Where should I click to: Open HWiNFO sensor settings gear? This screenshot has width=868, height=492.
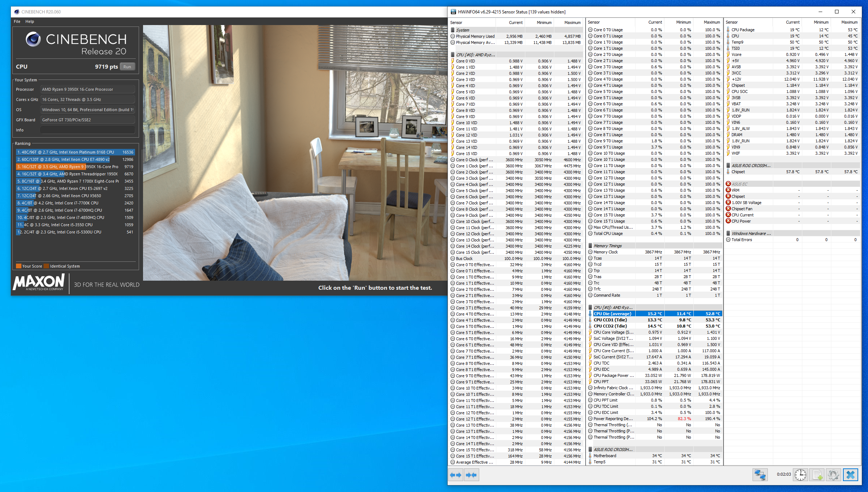coord(834,475)
